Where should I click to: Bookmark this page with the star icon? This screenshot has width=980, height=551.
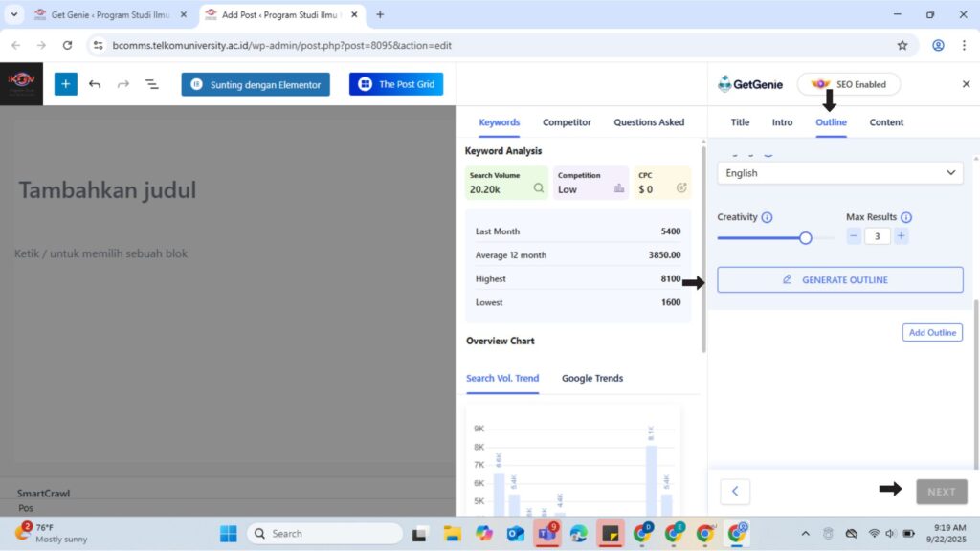(x=902, y=45)
